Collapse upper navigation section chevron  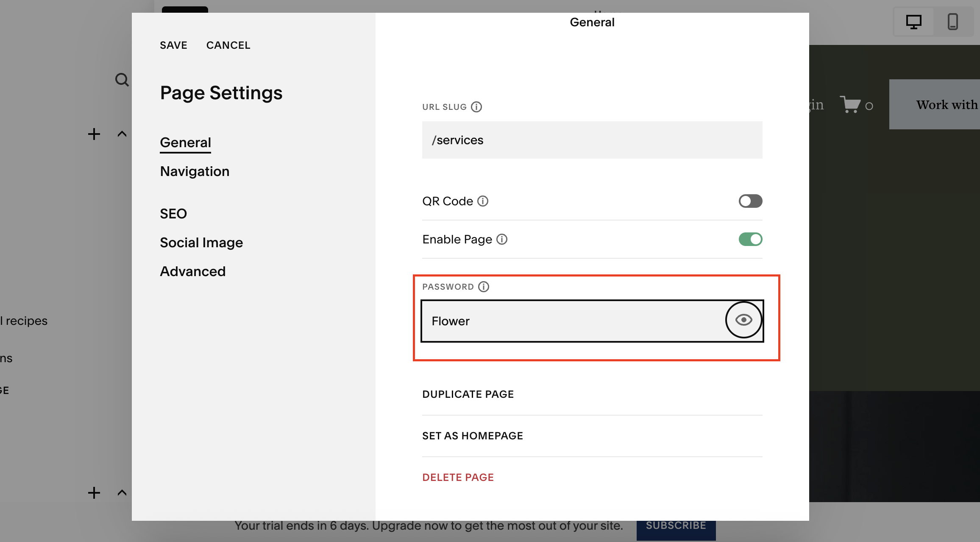point(122,134)
